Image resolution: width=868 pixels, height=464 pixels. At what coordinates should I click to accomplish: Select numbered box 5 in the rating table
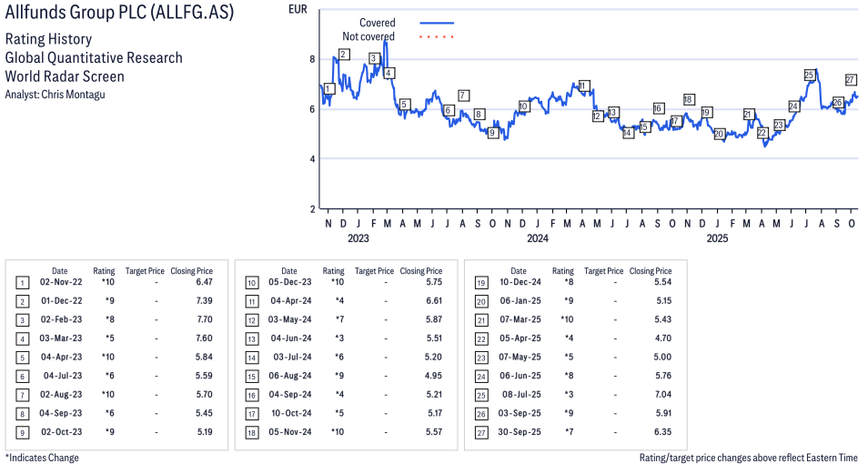click(22, 358)
